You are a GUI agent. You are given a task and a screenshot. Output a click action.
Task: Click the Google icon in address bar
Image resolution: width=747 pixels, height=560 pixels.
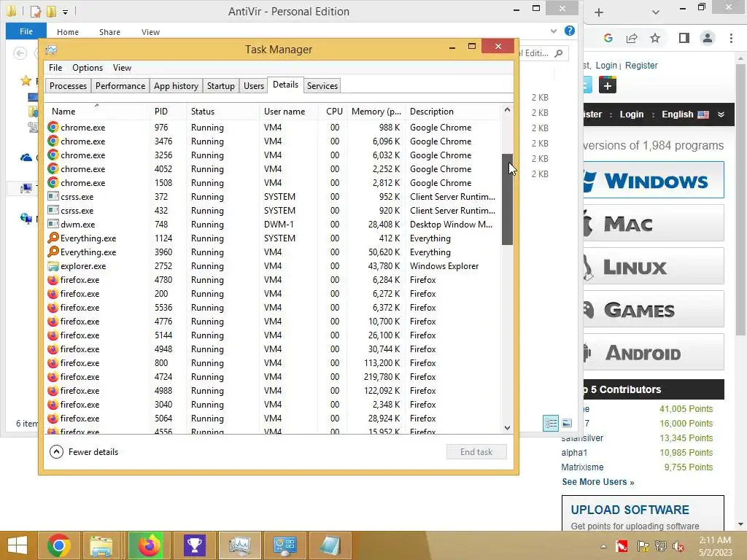[608, 38]
